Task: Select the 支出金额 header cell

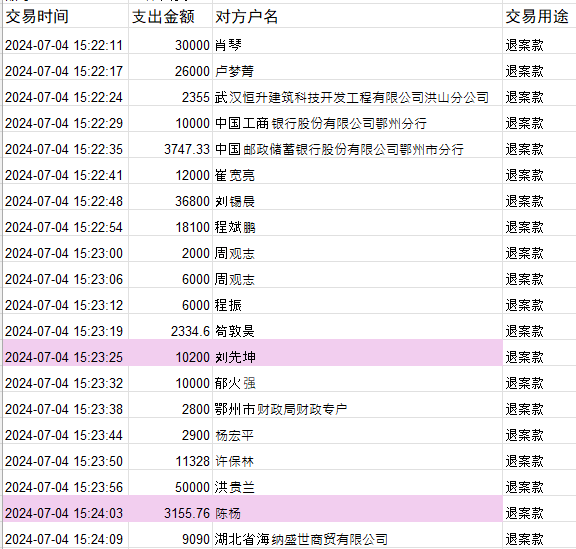Action: coord(170,16)
